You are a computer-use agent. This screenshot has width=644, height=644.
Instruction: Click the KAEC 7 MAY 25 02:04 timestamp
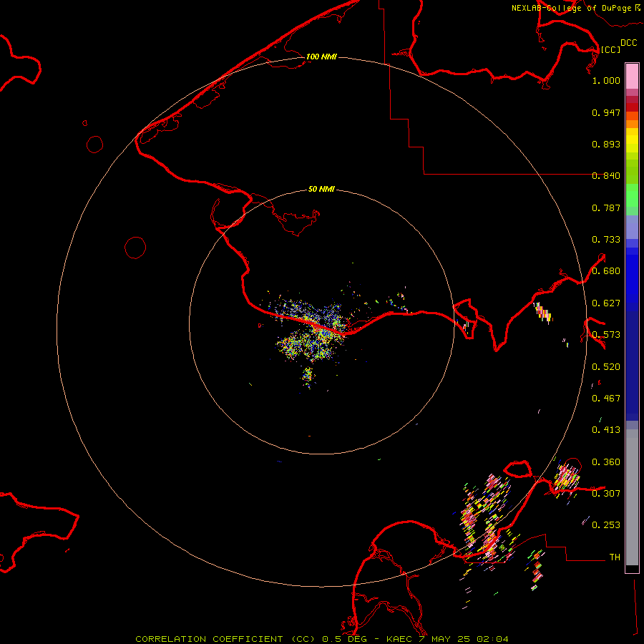[447, 639]
